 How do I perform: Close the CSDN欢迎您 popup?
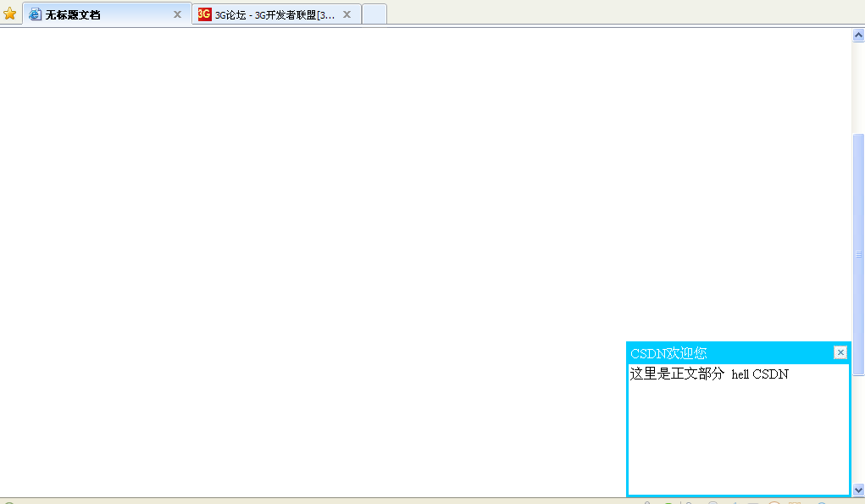coord(840,352)
